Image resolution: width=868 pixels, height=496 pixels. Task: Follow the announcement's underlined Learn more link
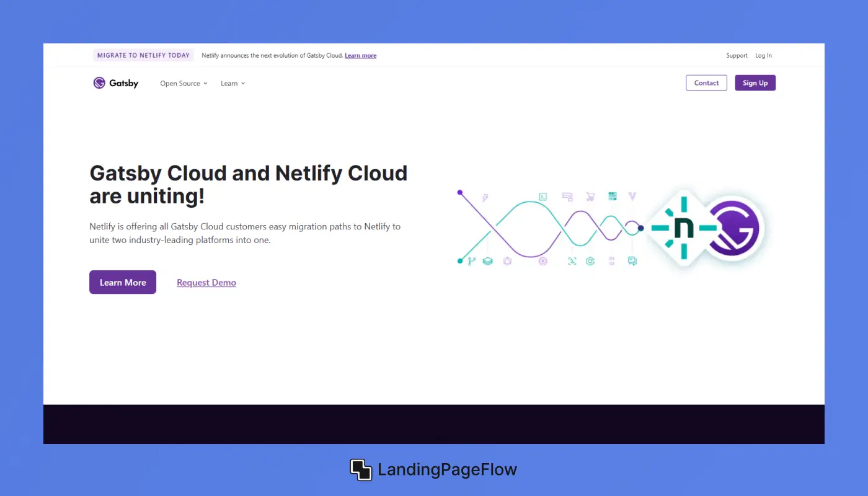coord(361,56)
